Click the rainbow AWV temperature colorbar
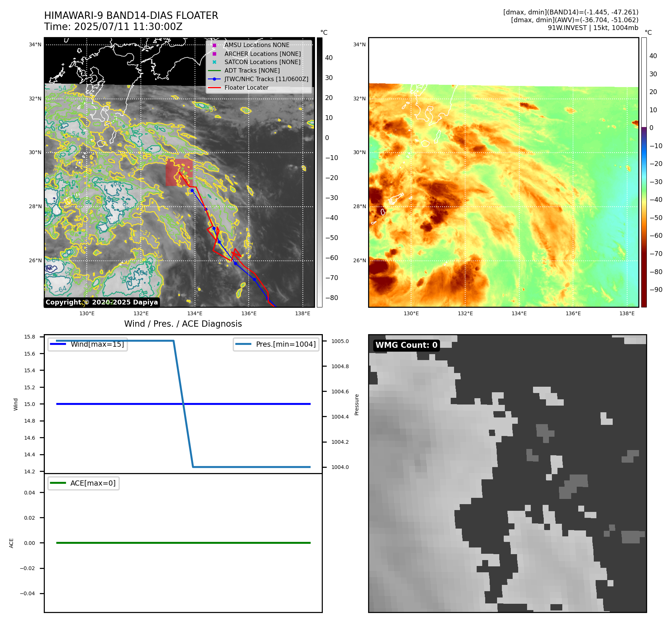This screenshot has height=626, width=672. pos(644,172)
